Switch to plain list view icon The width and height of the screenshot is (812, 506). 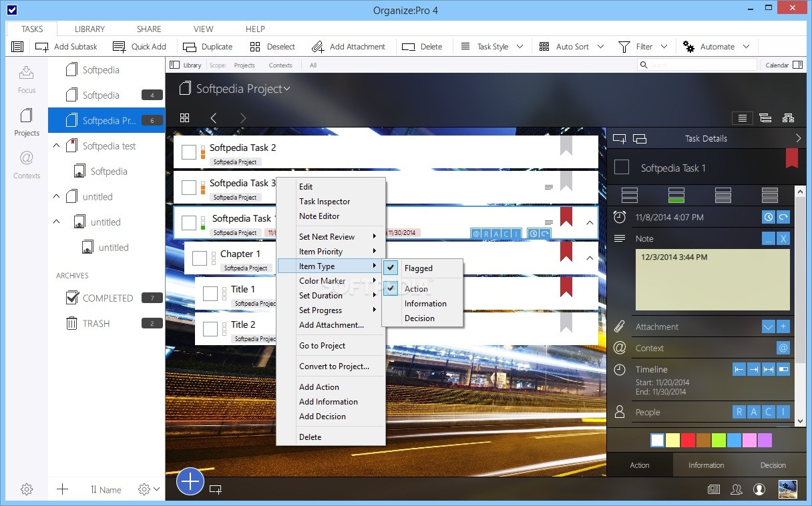coord(741,118)
